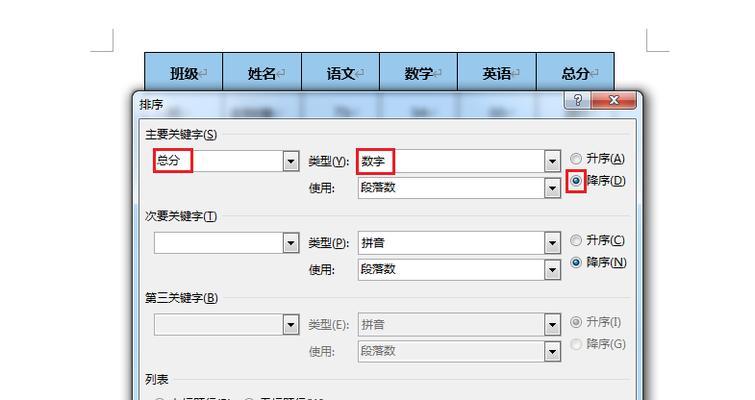This screenshot has height=400, width=755.
Task: Select 降序(D) for primary key
Action: coord(598,181)
